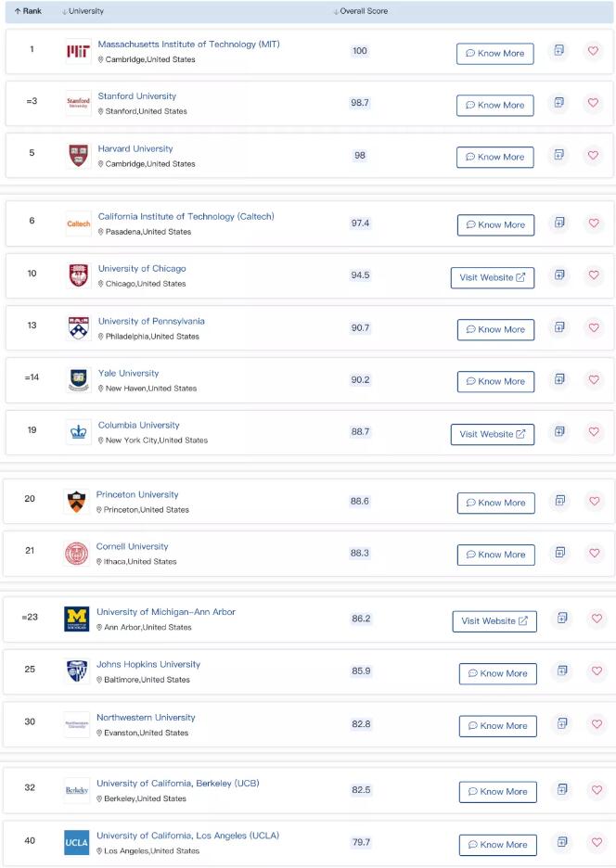Shortlist Yale University using the heart icon
This screenshot has height=868, width=616.
click(x=594, y=379)
